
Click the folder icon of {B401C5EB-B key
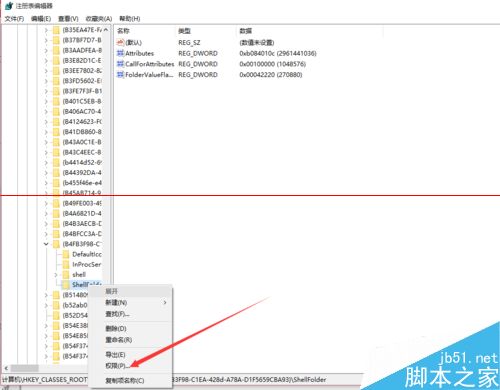point(56,101)
